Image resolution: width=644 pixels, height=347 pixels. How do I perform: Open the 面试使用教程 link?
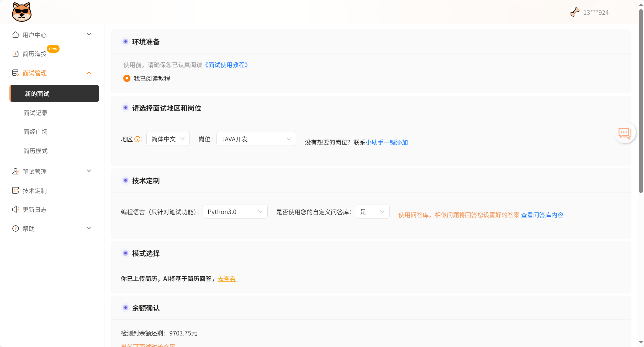(226, 65)
